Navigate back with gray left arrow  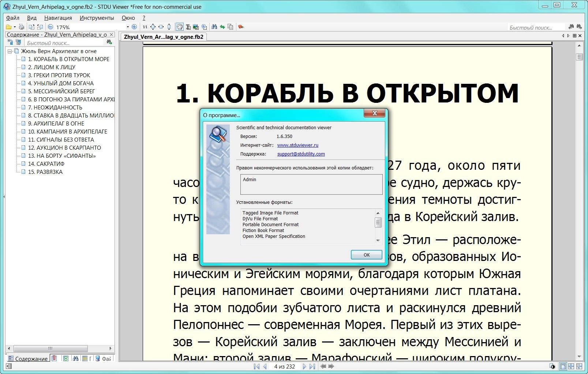[323, 366]
